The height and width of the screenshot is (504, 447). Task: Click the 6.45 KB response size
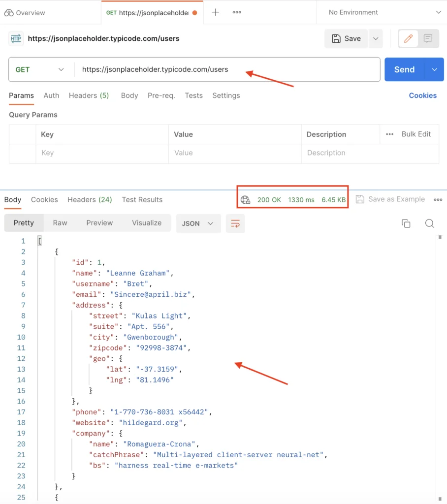[333, 200]
